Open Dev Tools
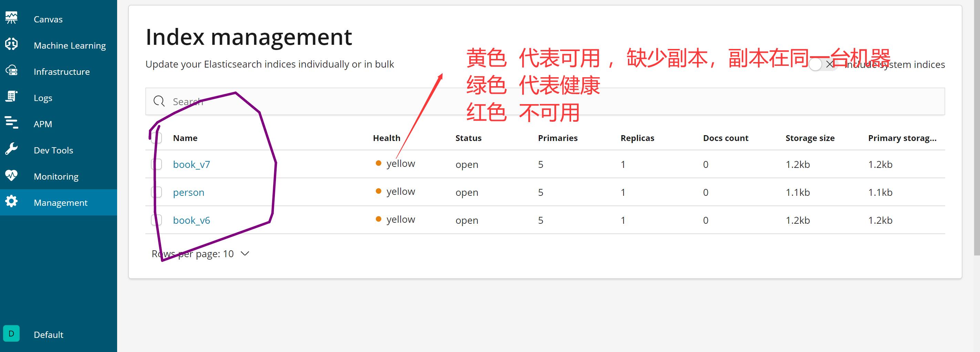The image size is (980, 352). [x=53, y=150]
